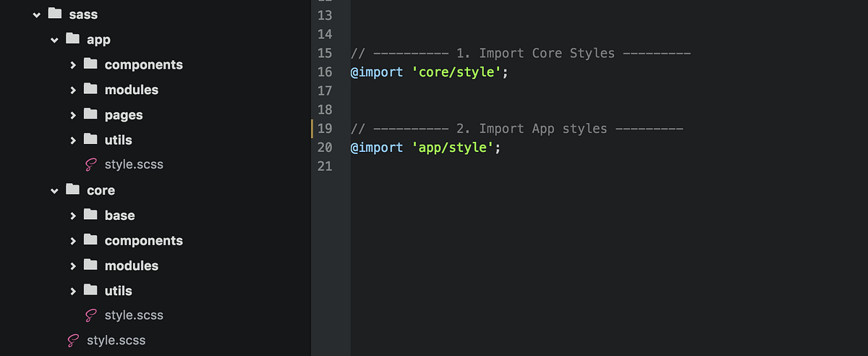Click Sass icon of style.scss under app

point(90,165)
